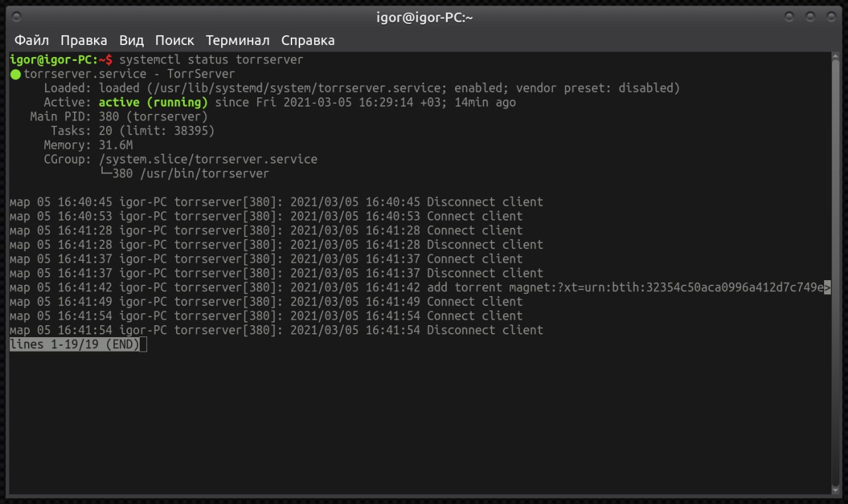Click the text 'torrserver.service - TorrServer'
Viewport: 848px width, 504px height.
129,74
